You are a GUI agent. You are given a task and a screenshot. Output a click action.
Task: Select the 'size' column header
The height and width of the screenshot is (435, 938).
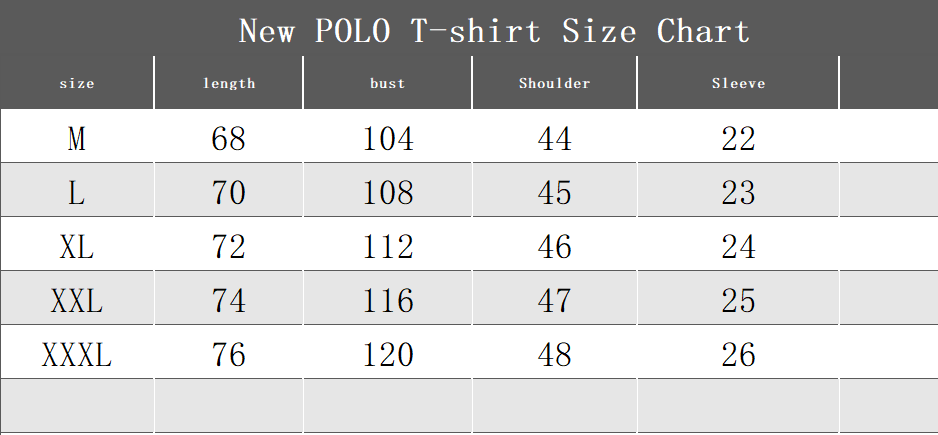(77, 83)
